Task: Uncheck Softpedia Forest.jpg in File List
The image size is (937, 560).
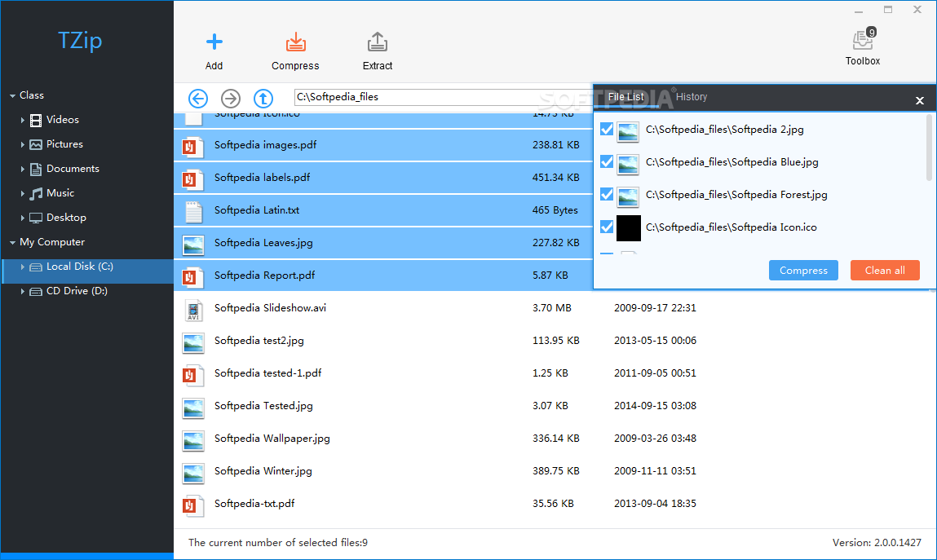Action: (607, 194)
